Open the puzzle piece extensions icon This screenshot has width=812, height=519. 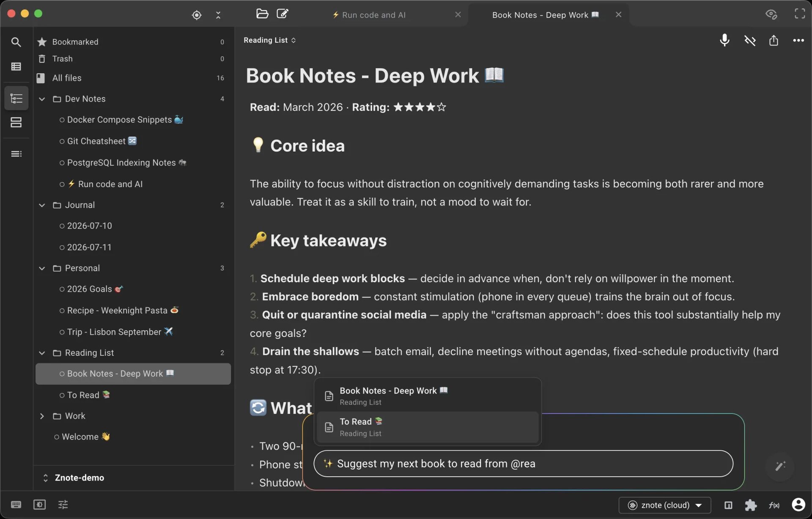coord(751,505)
